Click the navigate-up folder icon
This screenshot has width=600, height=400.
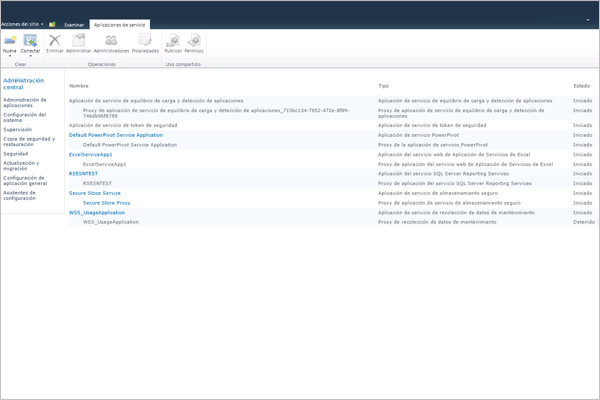coord(52,24)
